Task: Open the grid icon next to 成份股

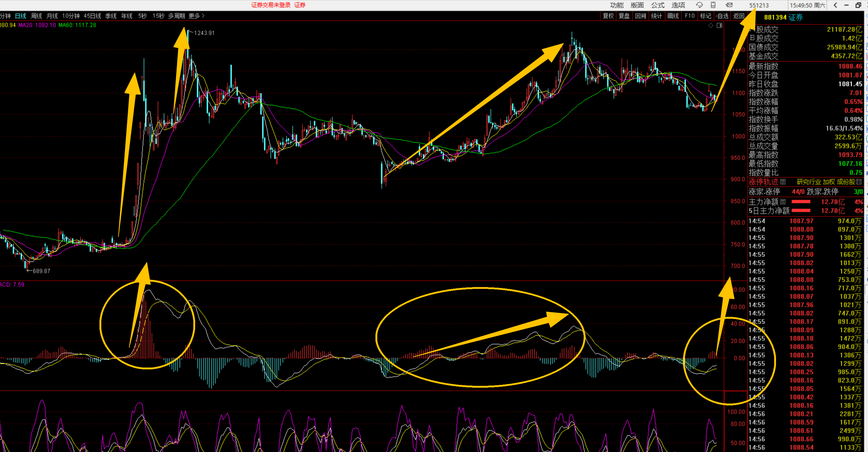Action: pyautogui.click(x=859, y=182)
